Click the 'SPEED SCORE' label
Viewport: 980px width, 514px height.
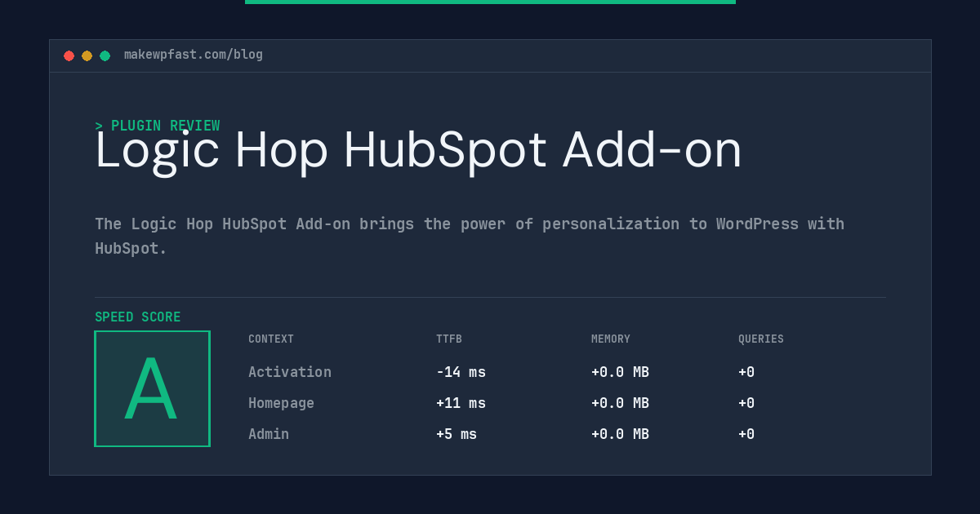pyautogui.click(x=138, y=317)
